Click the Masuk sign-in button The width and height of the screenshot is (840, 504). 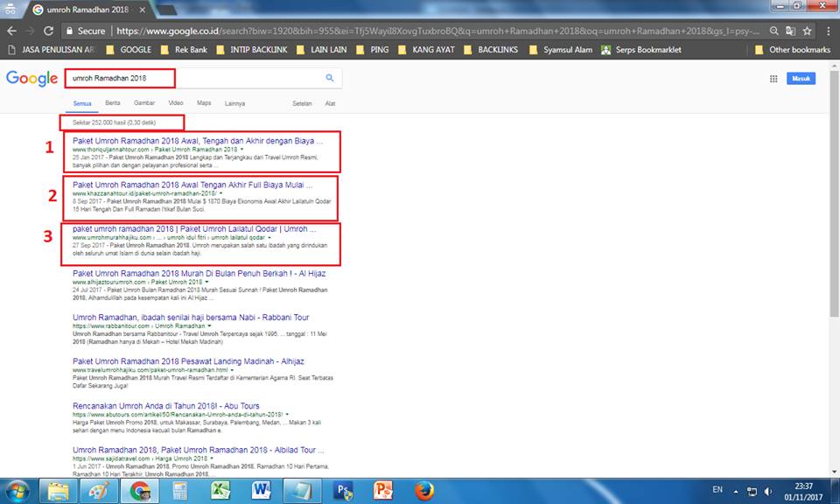tap(801, 78)
